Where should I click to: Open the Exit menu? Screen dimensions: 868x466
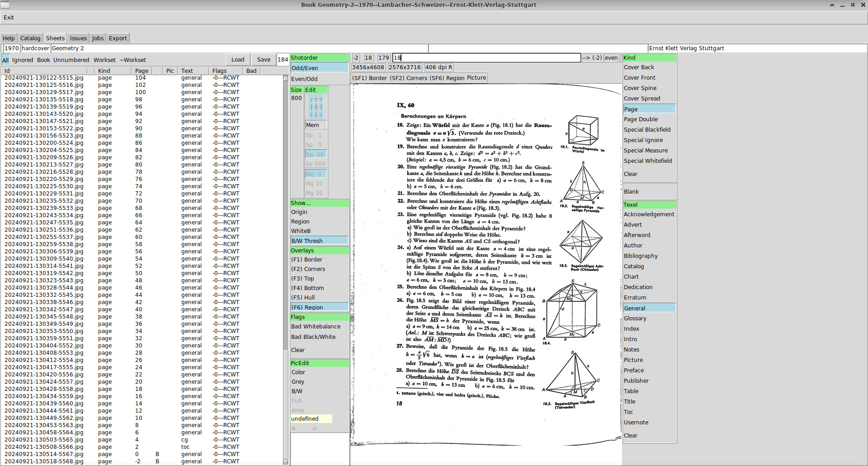(9, 18)
